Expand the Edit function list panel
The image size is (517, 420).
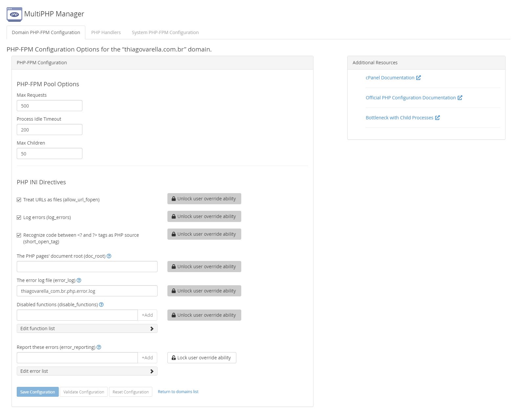pos(87,329)
